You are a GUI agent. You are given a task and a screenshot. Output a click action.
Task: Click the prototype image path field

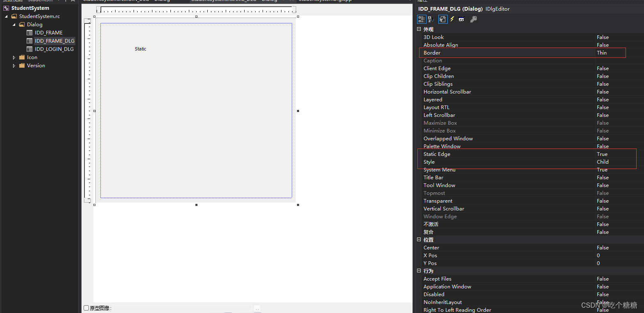tap(182, 308)
